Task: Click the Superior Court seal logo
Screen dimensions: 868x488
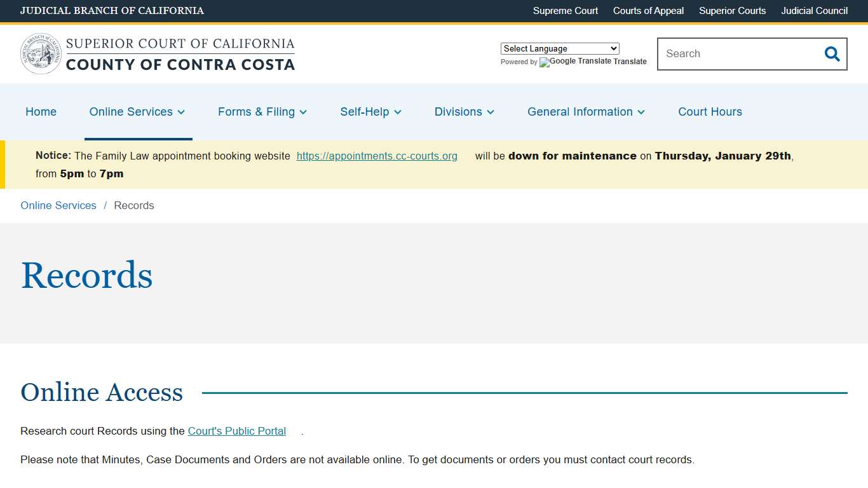Action: click(40, 53)
